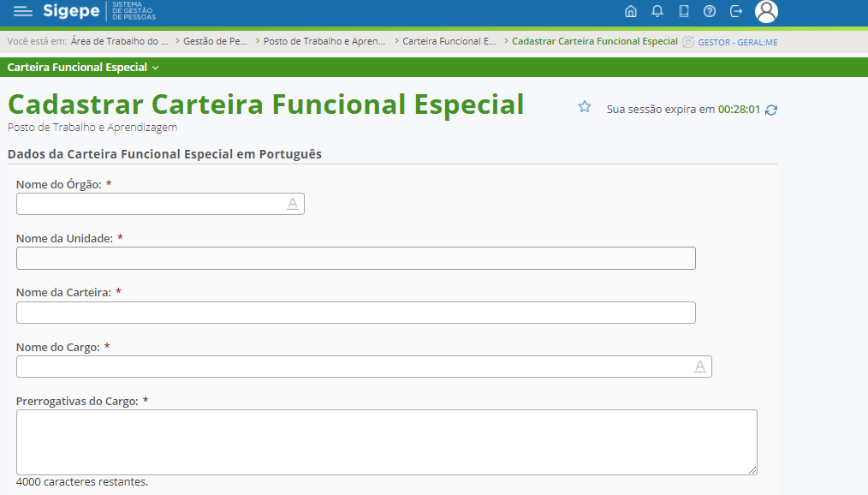Click inside the Prerrogativas do Cargo text area
Image resolution: width=868 pixels, height=495 pixels.
tap(385, 441)
